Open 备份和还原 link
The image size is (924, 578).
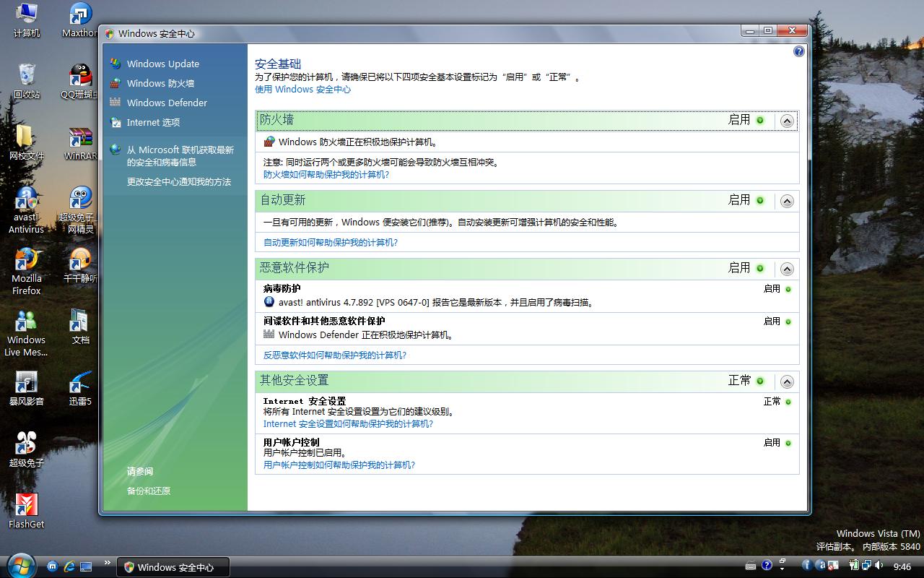(149, 491)
